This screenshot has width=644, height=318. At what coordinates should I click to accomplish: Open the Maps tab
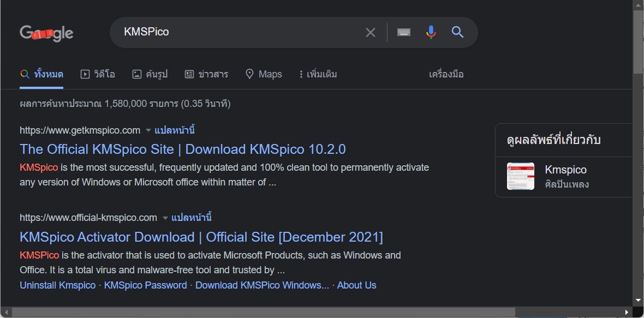(x=264, y=74)
